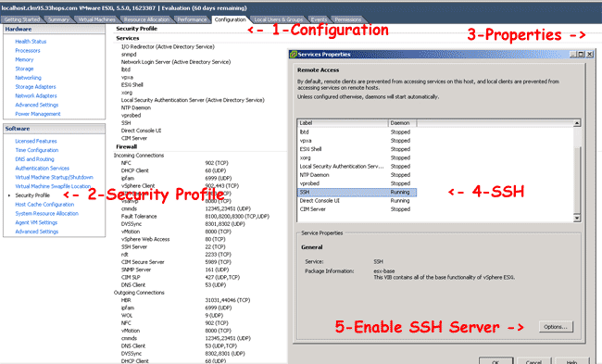The width and height of the screenshot is (602, 364).
Task: Click the Help button in dialog
Action: click(x=571, y=361)
